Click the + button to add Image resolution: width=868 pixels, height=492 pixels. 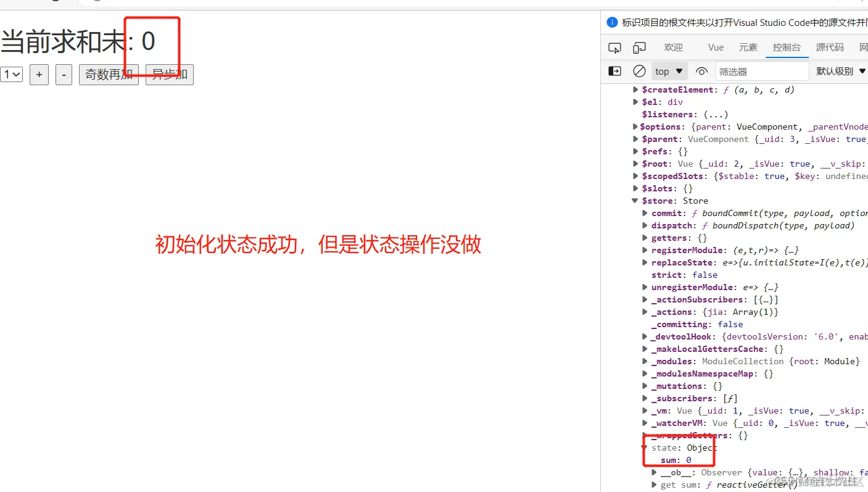pos(39,75)
